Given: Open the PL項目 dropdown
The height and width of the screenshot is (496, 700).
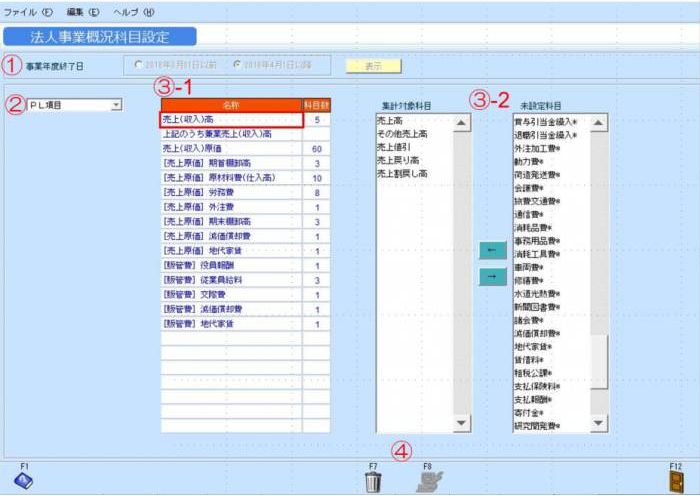Looking at the screenshot, I should click(x=117, y=105).
